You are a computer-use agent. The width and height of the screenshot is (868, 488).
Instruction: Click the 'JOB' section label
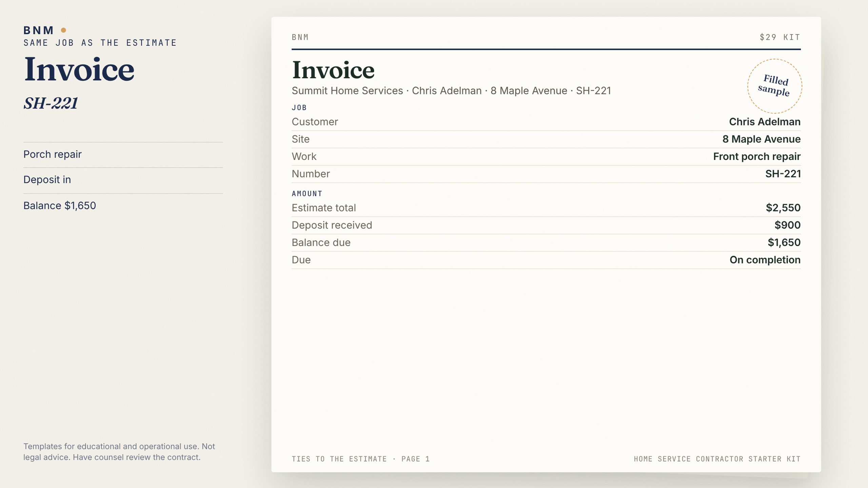click(x=299, y=108)
